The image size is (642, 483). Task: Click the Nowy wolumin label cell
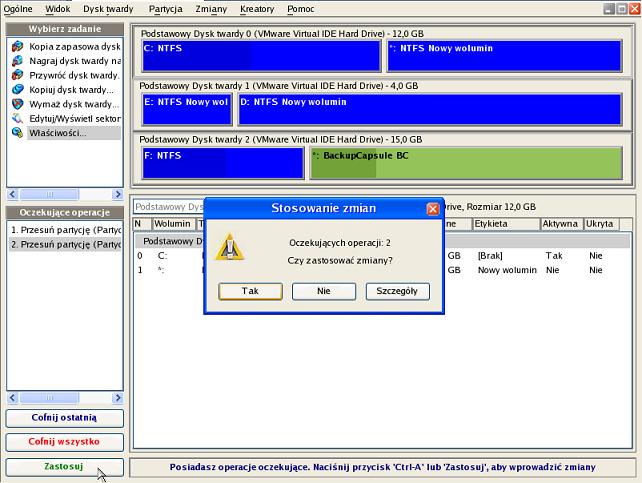507,270
